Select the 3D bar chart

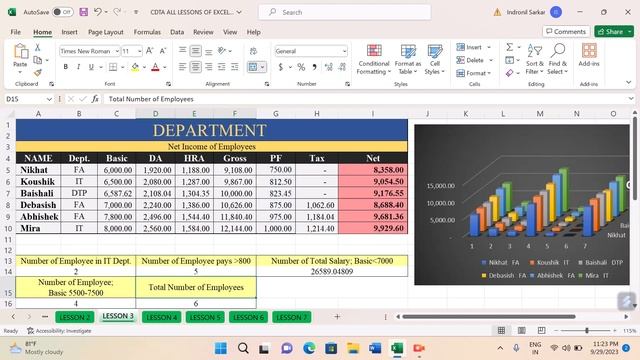522,204
